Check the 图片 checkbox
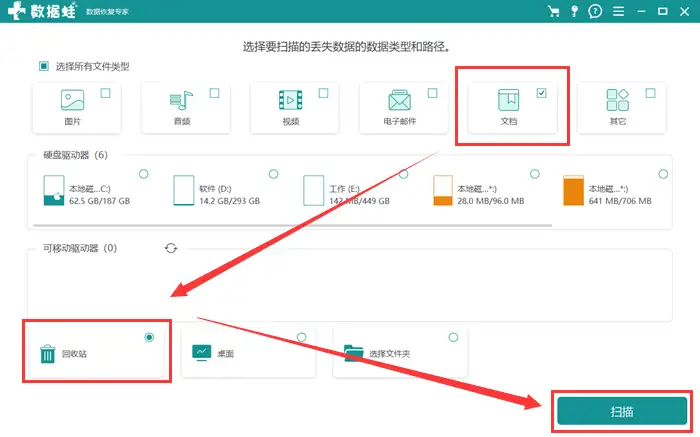Image resolution: width=700 pixels, height=437 pixels. pos(105,93)
